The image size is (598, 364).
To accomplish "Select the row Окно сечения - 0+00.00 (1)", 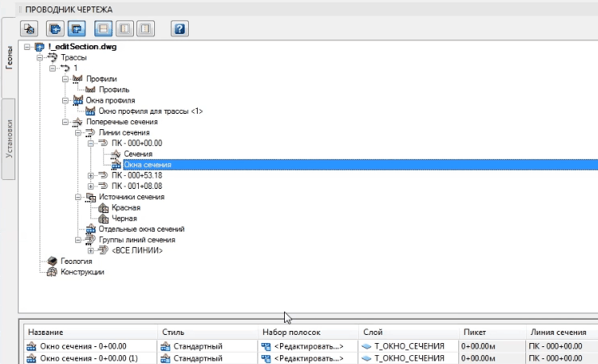I will click(x=90, y=358).
